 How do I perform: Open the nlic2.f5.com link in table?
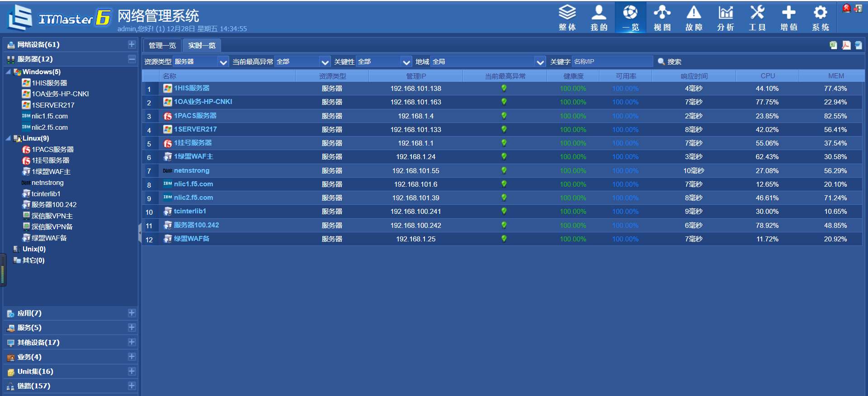(x=193, y=198)
